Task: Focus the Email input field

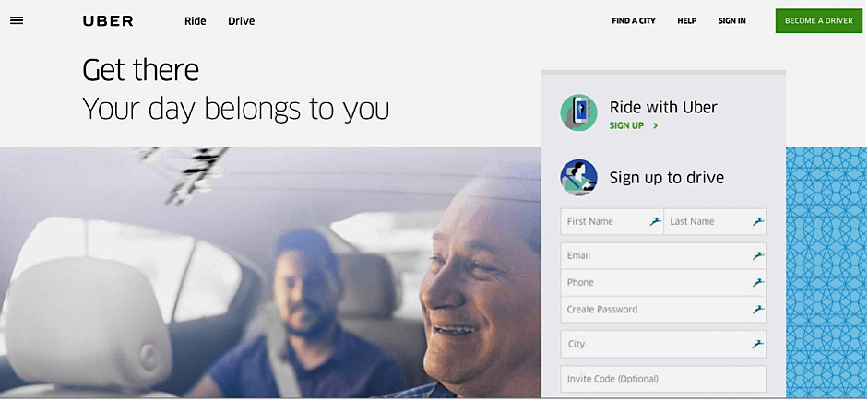Action: pos(663,255)
